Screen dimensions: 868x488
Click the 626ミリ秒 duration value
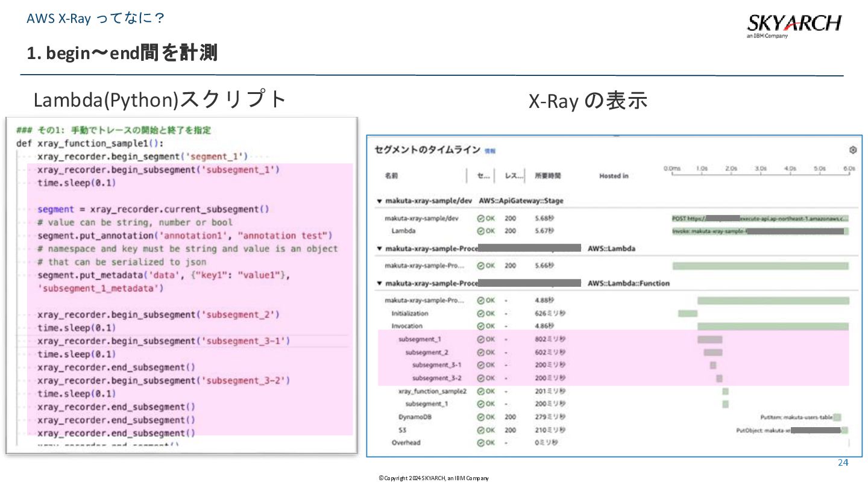point(550,313)
